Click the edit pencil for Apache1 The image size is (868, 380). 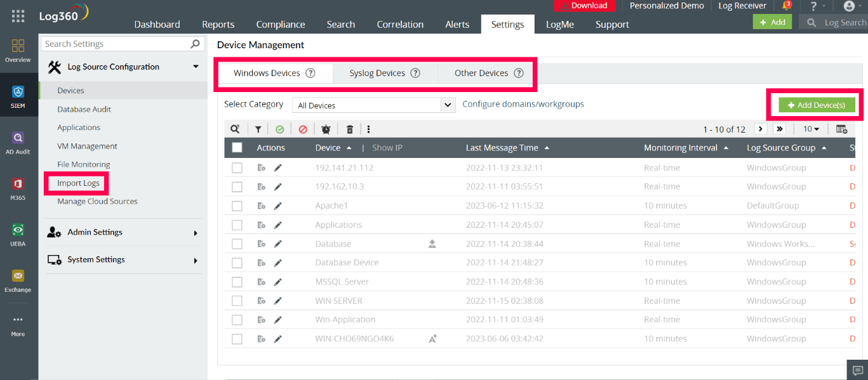[x=277, y=206]
